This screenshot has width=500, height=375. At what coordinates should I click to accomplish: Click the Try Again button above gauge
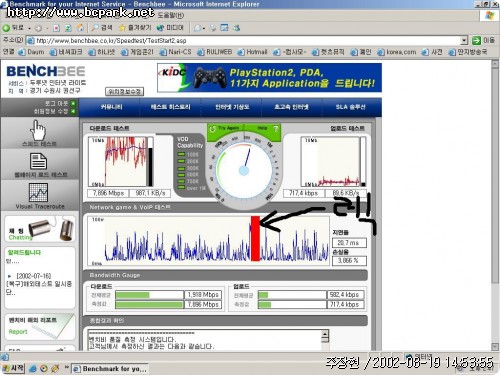click(x=225, y=128)
